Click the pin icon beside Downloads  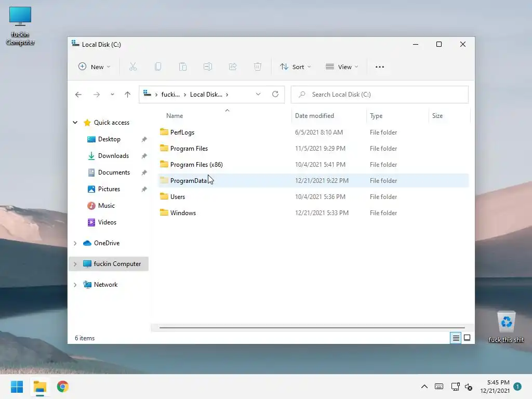(144, 156)
